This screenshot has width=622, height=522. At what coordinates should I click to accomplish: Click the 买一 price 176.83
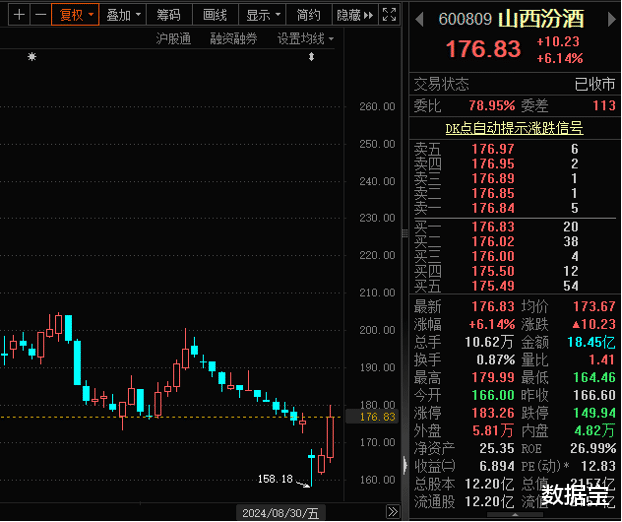pos(493,227)
